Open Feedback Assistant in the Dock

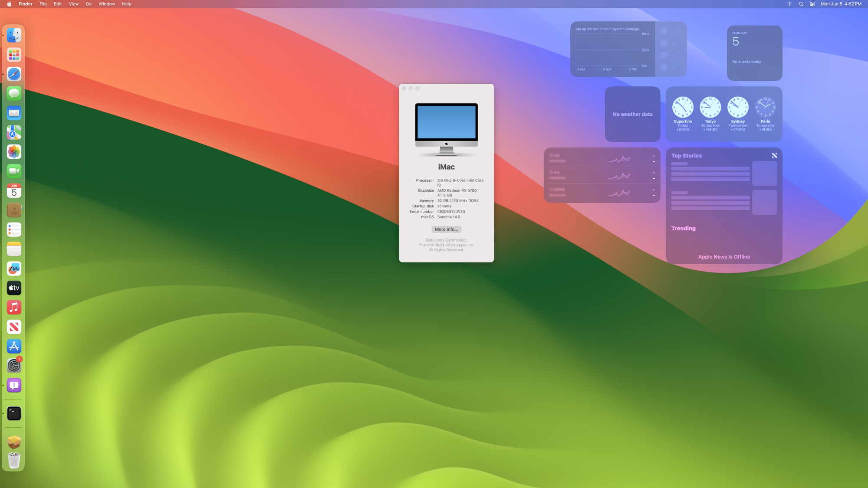click(14, 385)
